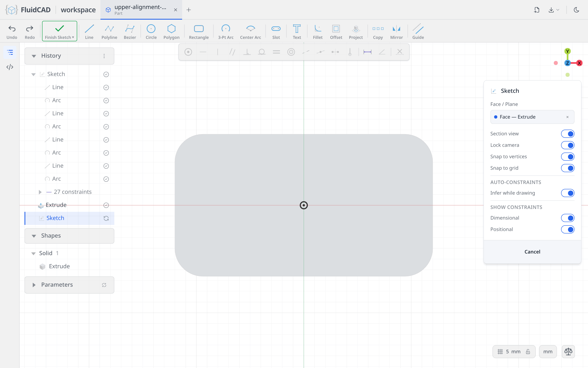
Task: Open the upper-alignment part tab
Action: [141, 10]
